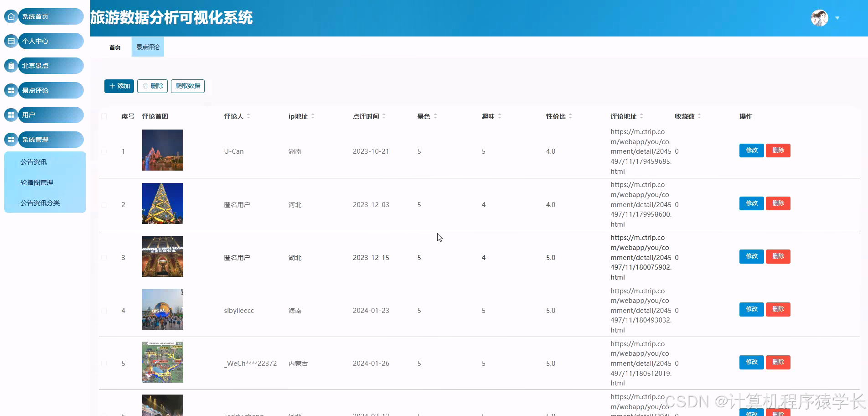This screenshot has width=868, height=416.
Task: Open the row 3 Universal Studios gate thumbnail
Action: [x=163, y=256]
